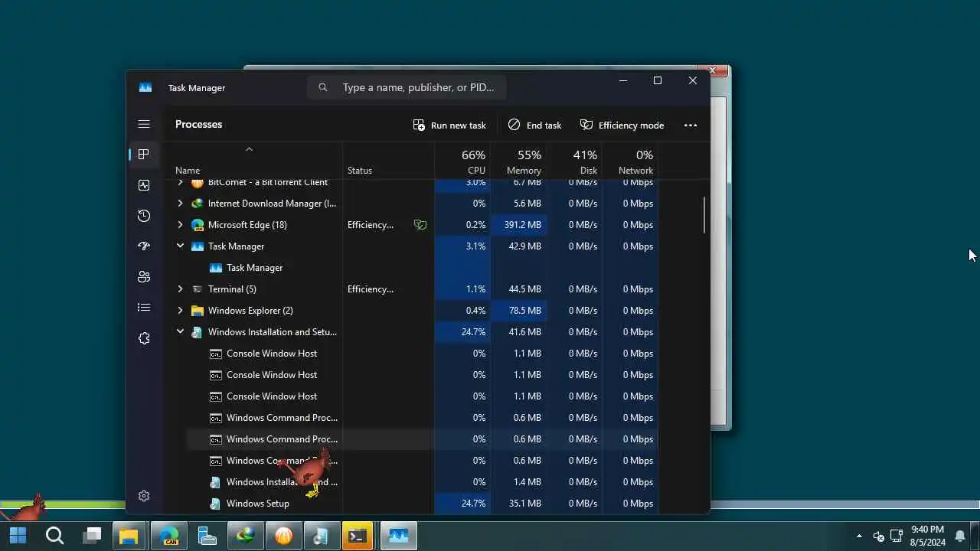Image resolution: width=980 pixels, height=551 pixels.
Task: Click the Run new task button
Action: pos(449,126)
